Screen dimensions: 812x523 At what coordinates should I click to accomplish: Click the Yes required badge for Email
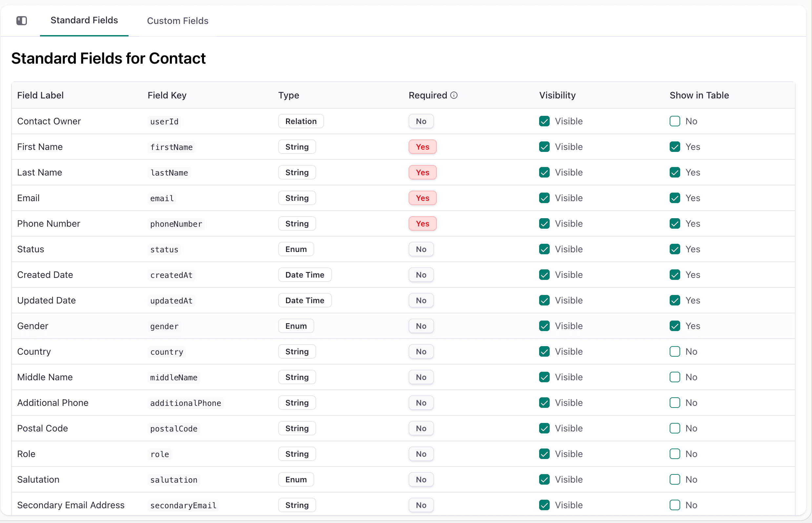[x=422, y=198]
